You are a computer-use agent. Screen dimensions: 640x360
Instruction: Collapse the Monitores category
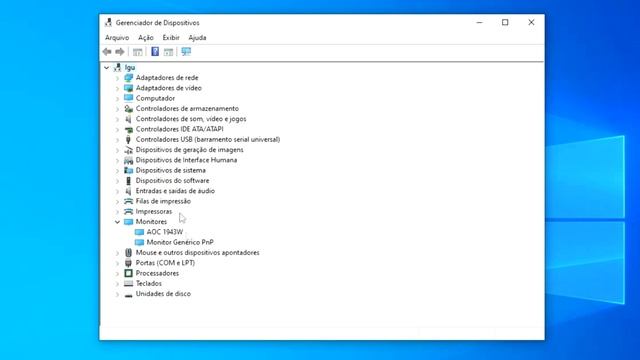[118, 222]
